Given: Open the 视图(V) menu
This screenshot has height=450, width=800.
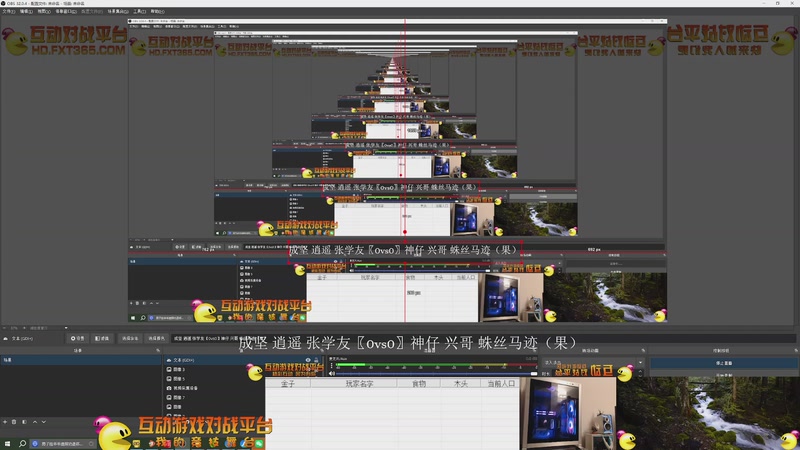Looking at the screenshot, I should pyautogui.click(x=44, y=11).
